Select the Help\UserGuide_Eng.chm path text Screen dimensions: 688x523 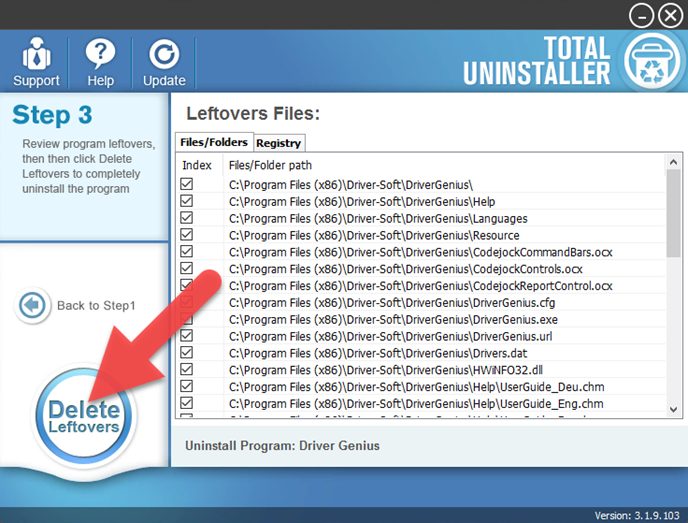(x=416, y=404)
